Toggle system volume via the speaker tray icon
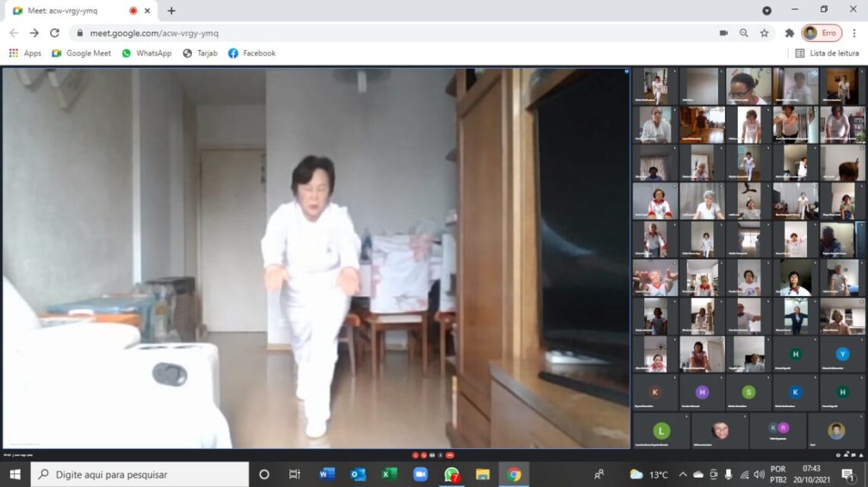 759,474
